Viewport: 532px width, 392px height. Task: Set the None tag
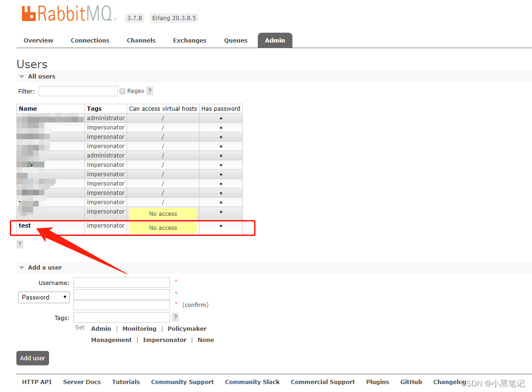coord(206,340)
